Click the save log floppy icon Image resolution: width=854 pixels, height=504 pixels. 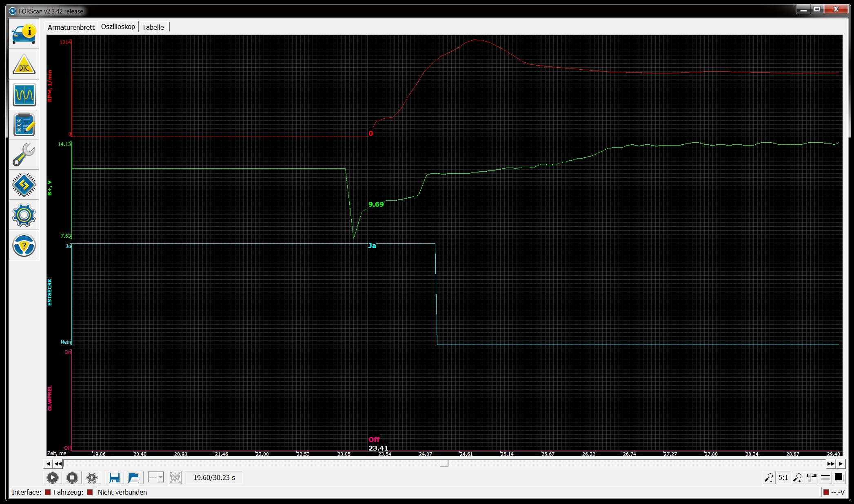tap(114, 477)
